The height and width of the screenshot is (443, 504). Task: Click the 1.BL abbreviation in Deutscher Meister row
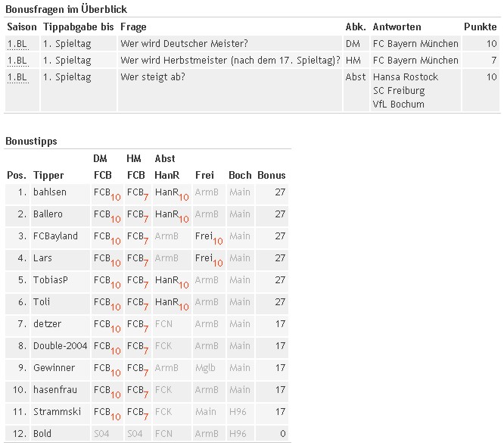(x=17, y=44)
